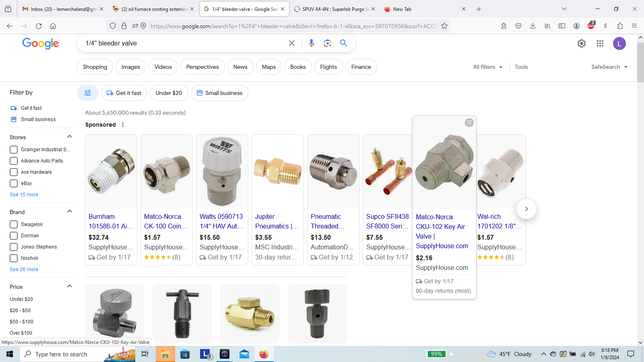Clear the search query with X icon

tap(292, 43)
